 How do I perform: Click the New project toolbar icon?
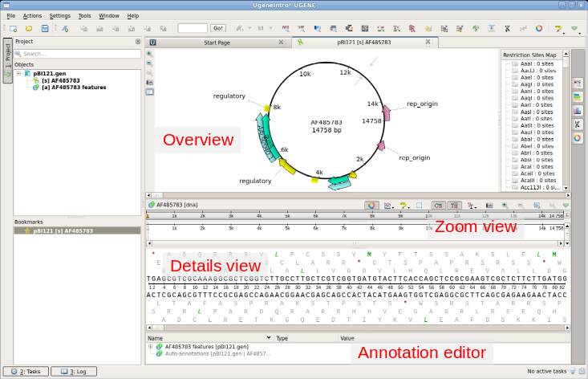(13, 29)
